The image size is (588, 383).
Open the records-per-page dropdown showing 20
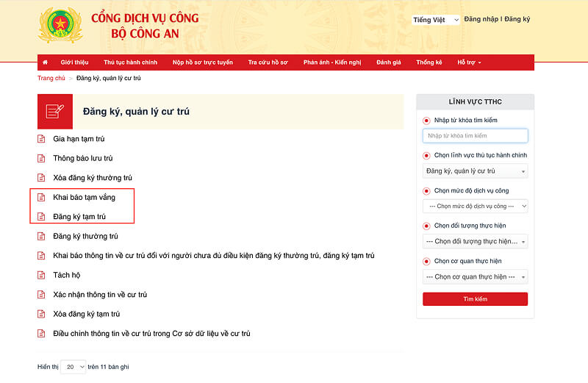pos(72,366)
